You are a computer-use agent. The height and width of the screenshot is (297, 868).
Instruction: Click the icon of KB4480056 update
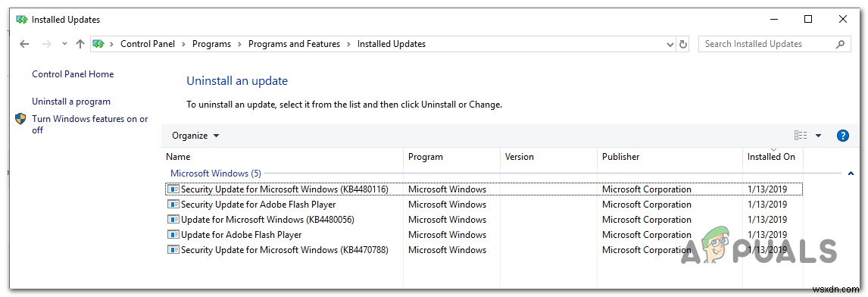173,220
